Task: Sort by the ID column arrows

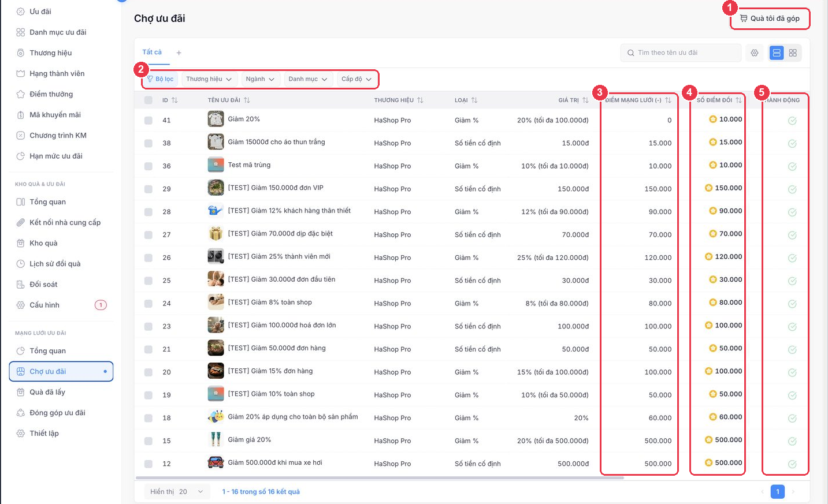Action: pyautogui.click(x=174, y=100)
